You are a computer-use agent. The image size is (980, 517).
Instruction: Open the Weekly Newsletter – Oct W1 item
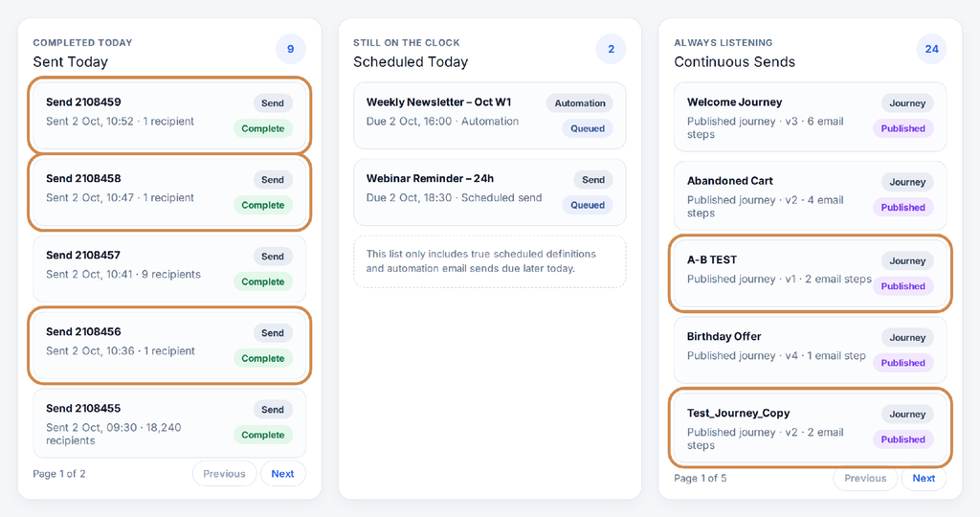(489, 116)
